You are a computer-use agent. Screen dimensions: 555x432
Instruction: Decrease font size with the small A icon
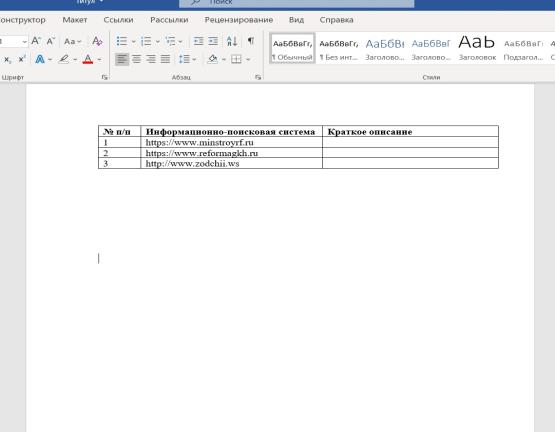51,41
